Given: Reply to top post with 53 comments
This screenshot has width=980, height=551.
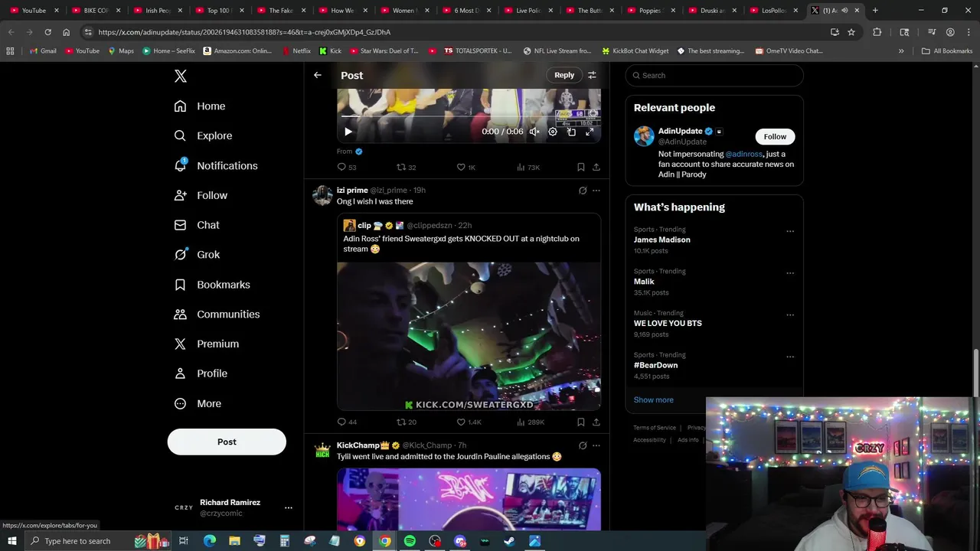Looking at the screenshot, I should point(347,167).
